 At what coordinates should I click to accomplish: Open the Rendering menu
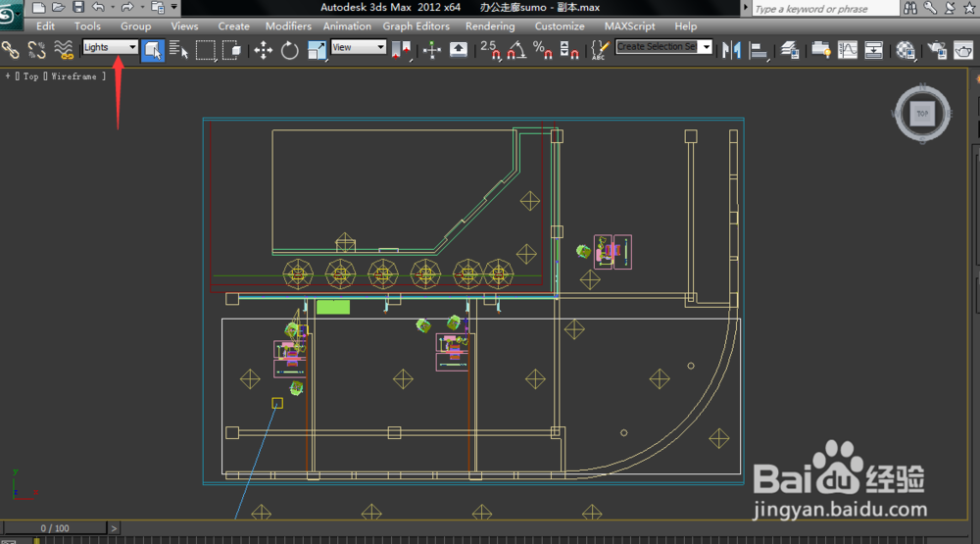pyautogui.click(x=490, y=26)
